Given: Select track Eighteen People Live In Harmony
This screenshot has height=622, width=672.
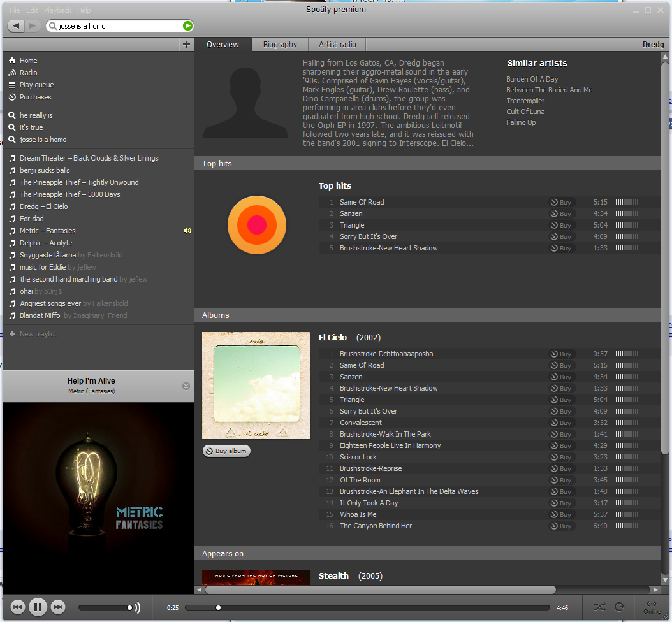Looking at the screenshot, I should tap(390, 445).
